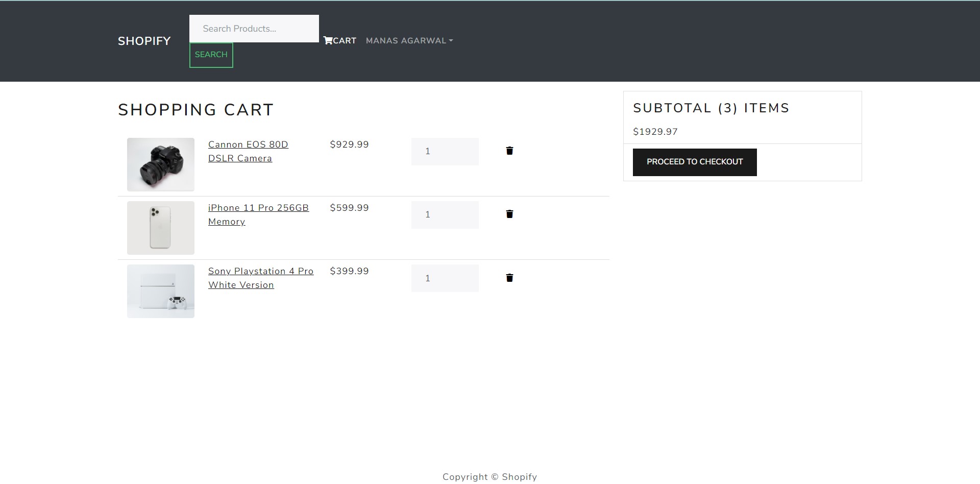
Task: Click the SUBTOTAL (3) ITEMS heading
Action: 710,108
